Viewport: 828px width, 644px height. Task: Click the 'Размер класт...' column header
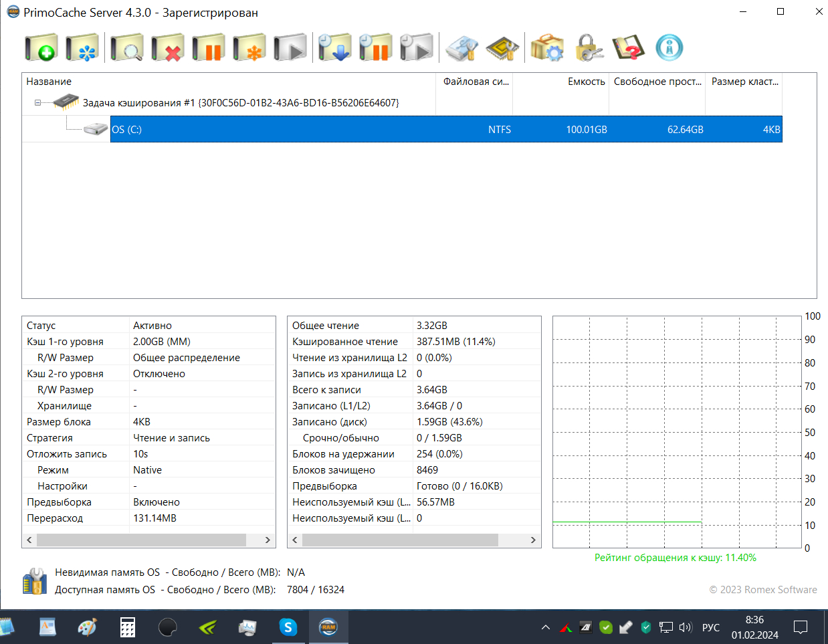(744, 82)
